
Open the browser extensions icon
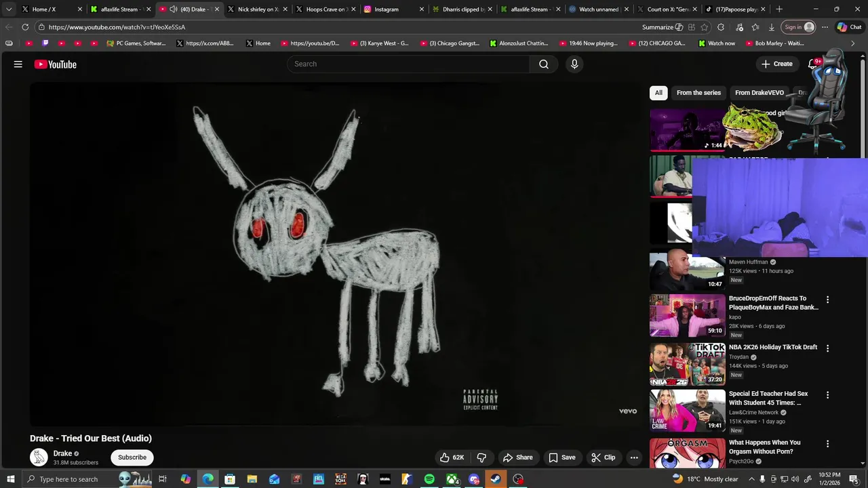pos(721,27)
